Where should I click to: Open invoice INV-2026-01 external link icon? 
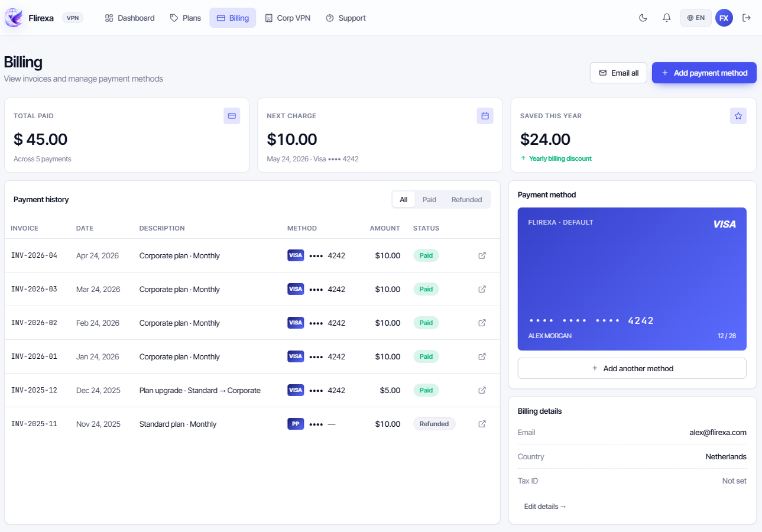click(x=482, y=356)
